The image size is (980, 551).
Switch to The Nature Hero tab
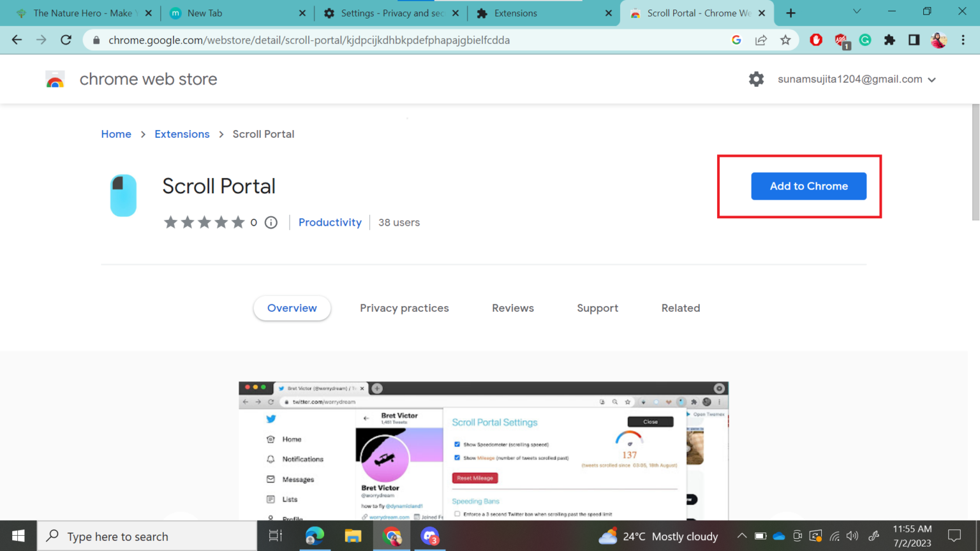click(85, 13)
